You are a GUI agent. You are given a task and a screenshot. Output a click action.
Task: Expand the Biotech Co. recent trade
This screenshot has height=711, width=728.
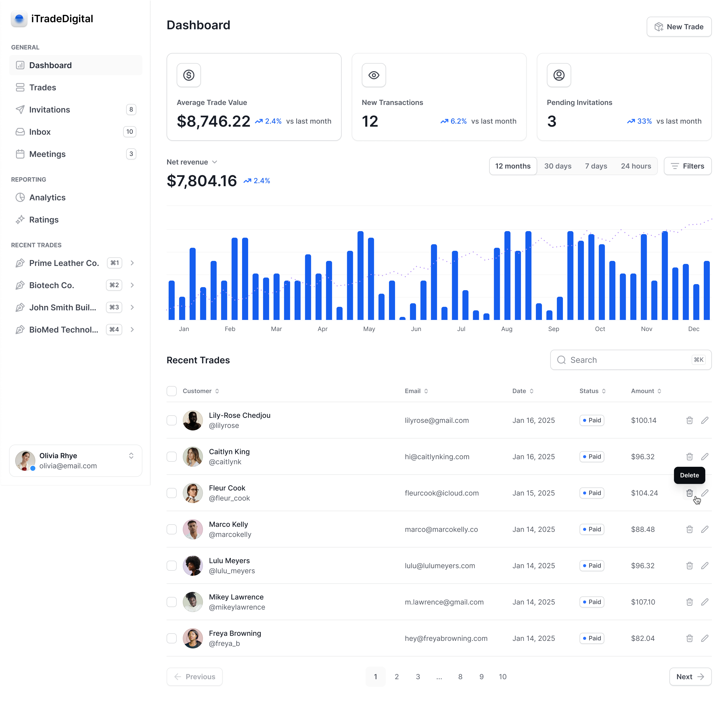point(132,285)
